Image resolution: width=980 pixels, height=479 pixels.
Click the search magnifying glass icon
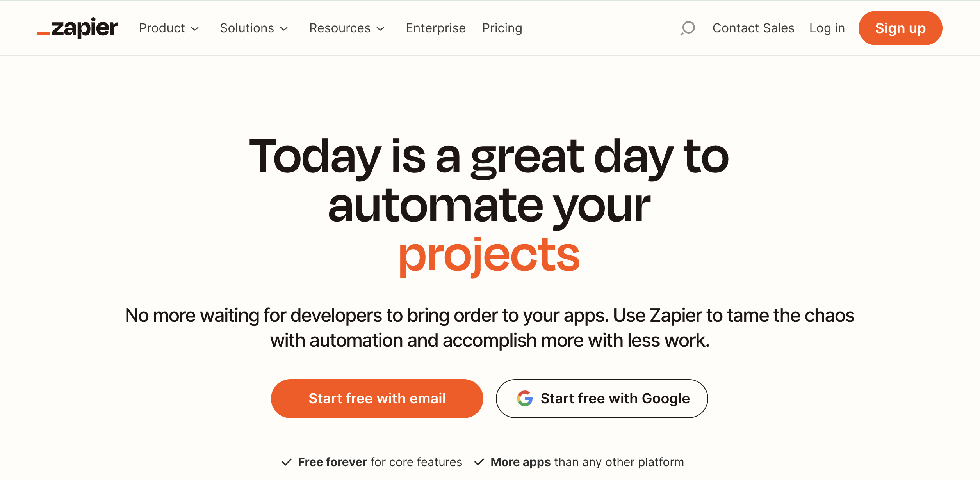click(688, 27)
